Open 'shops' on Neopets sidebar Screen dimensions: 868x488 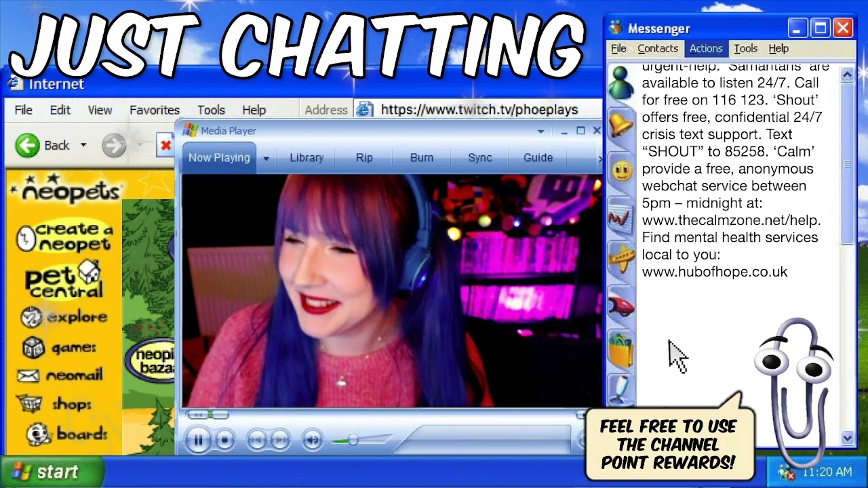click(x=54, y=404)
